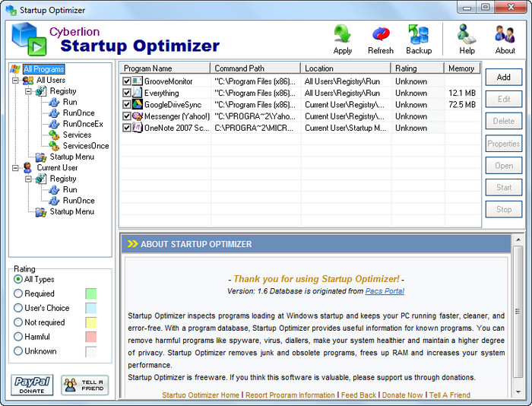
Task: Click Startup Menu folder icon under Current User
Action: pyautogui.click(x=41, y=212)
